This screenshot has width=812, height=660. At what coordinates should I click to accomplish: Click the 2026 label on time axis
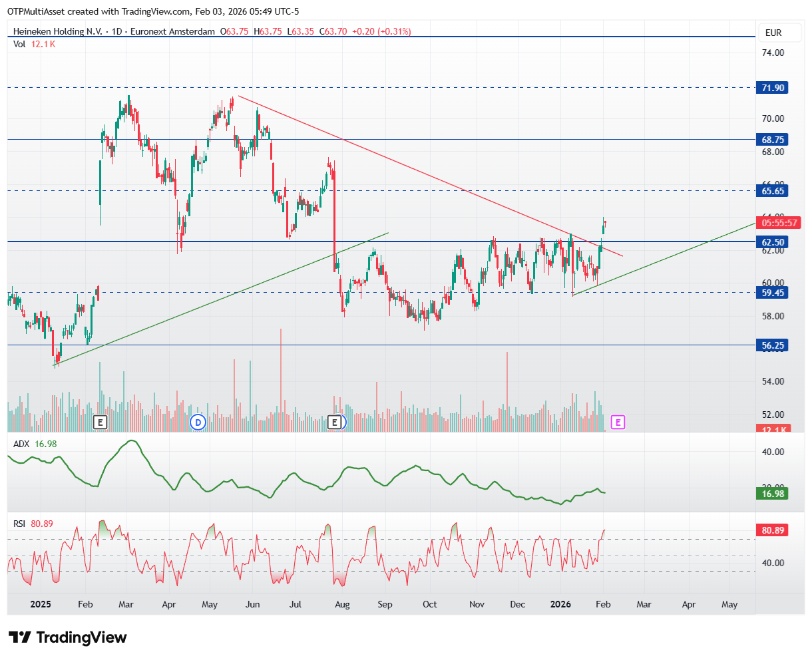tap(560, 604)
